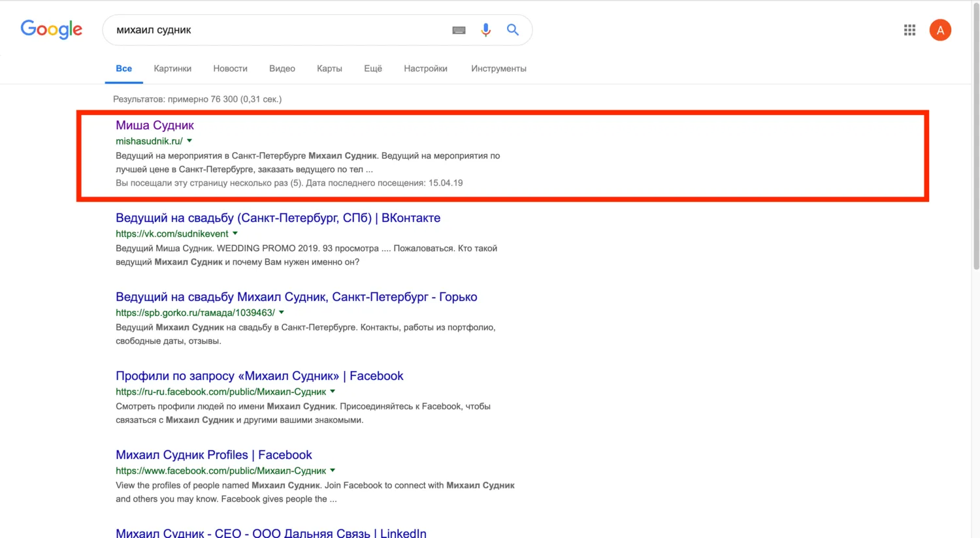Switch to the 'Картинки' tab
The image size is (980, 538).
172,69
